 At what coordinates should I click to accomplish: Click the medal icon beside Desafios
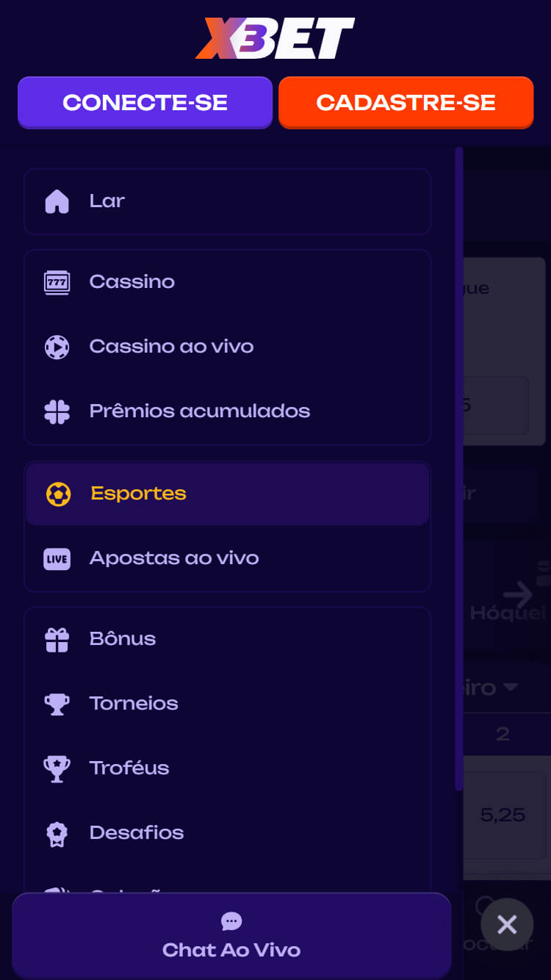click(x=57, y=833)
